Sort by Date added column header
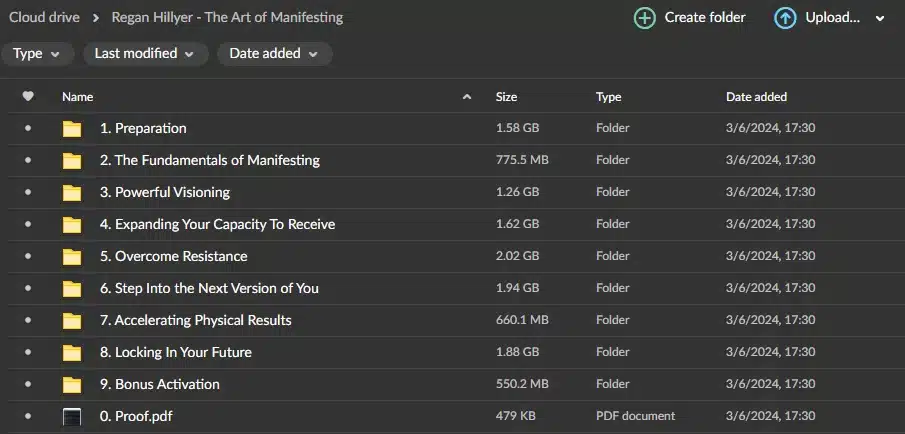 click(756, 97)
